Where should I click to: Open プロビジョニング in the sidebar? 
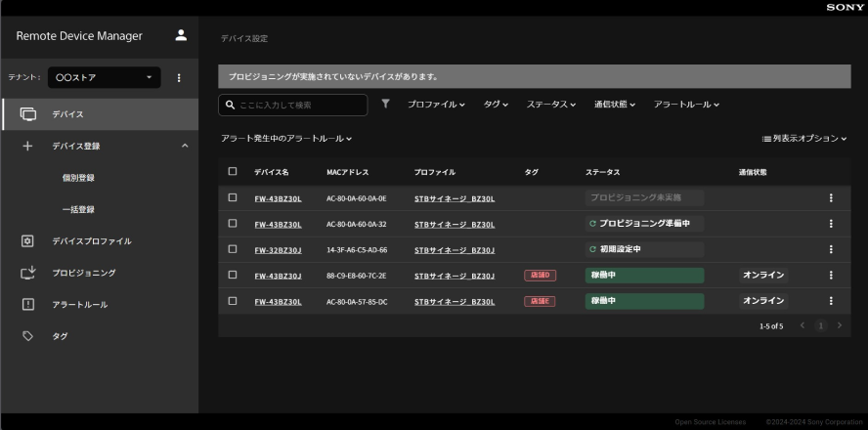coord(83,273)
